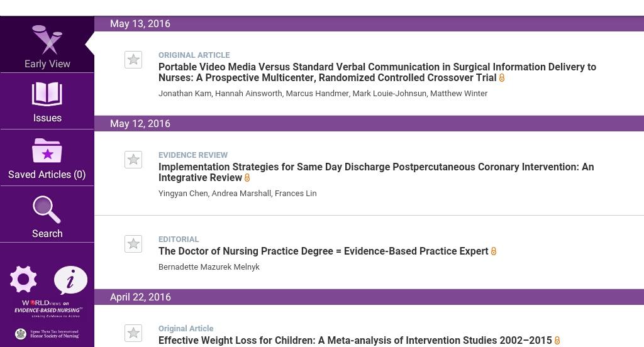The width and height of the screenshot is (644, 347).
Task: Open the settings gear
Action: point(23,279)
